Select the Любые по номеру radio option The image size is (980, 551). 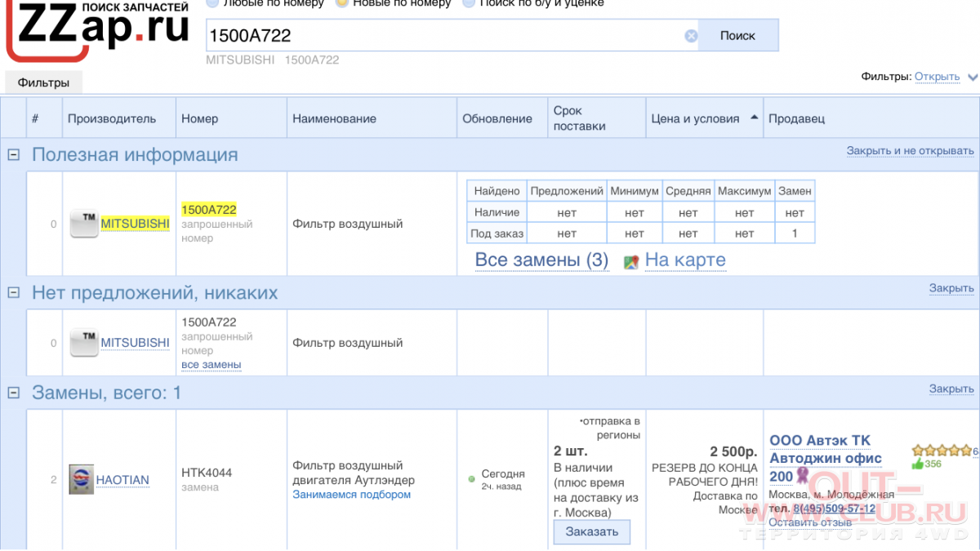pyautogui.click(x=212, y=3)
